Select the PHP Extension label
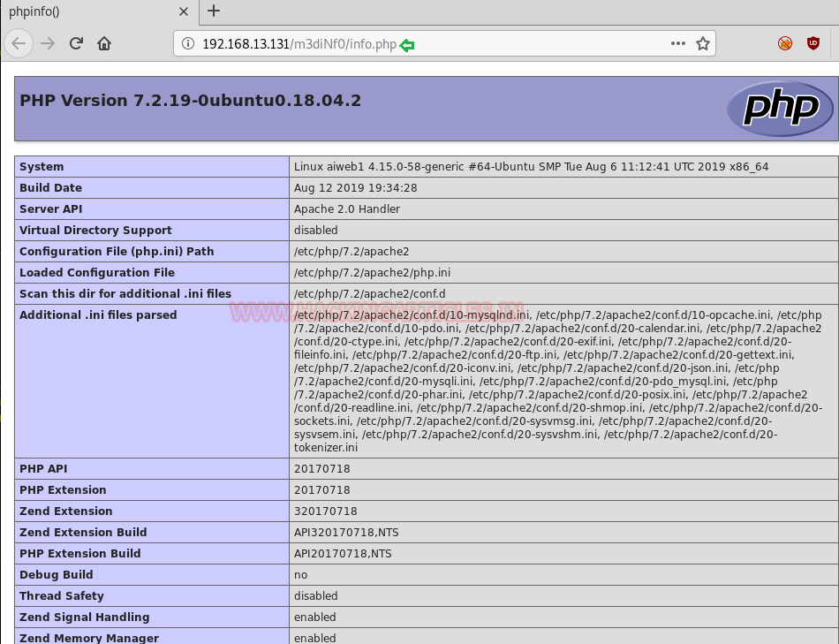This screenshot has width=839, height=644. pyautogui.click(x=63, y=489)
